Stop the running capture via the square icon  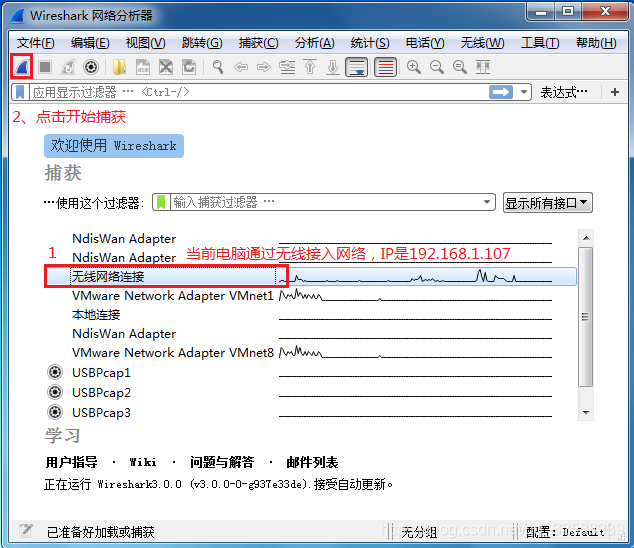[x=45, y=67]
